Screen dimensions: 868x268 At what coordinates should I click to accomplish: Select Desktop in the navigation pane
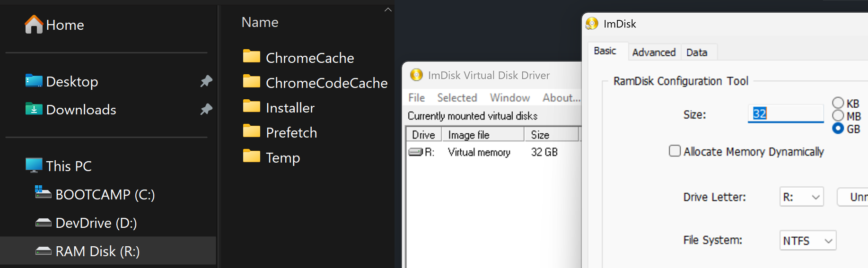tap(72, 81)
